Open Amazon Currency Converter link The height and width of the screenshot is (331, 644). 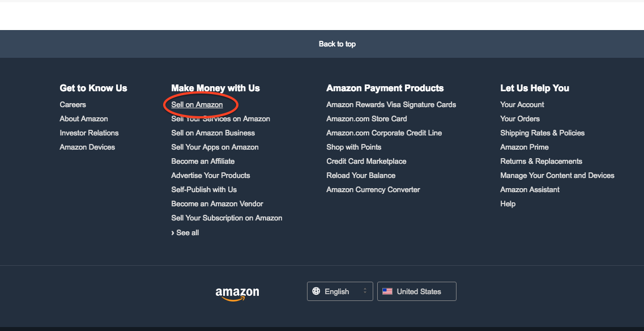tap(373, 189)
